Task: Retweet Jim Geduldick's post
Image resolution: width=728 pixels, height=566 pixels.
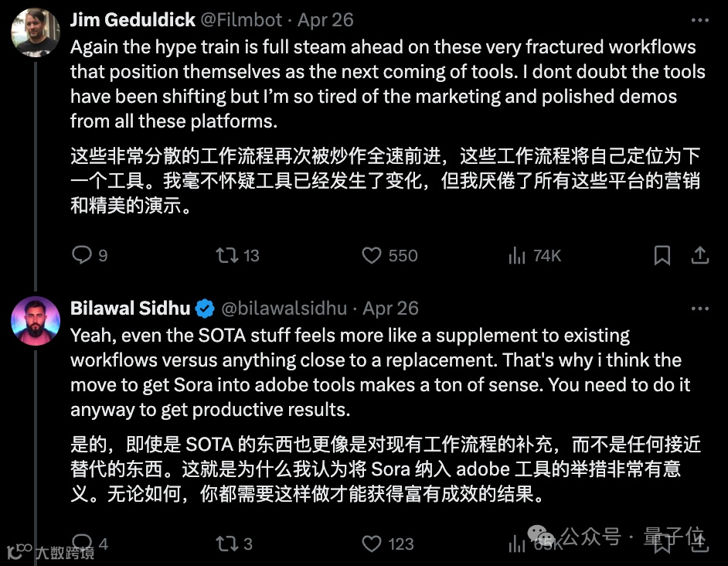Action: pyautogui.click(x=227, y=255)
